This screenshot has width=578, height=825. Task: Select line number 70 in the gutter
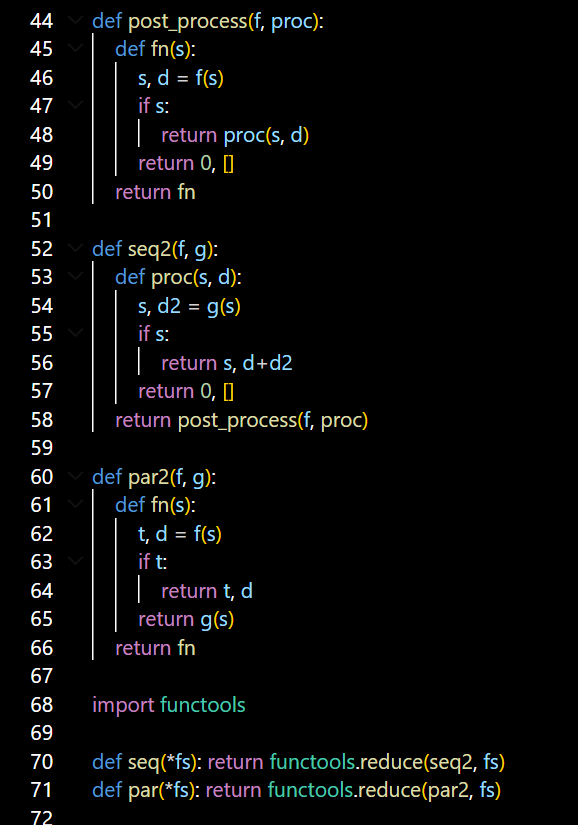(x=42, y=762)
